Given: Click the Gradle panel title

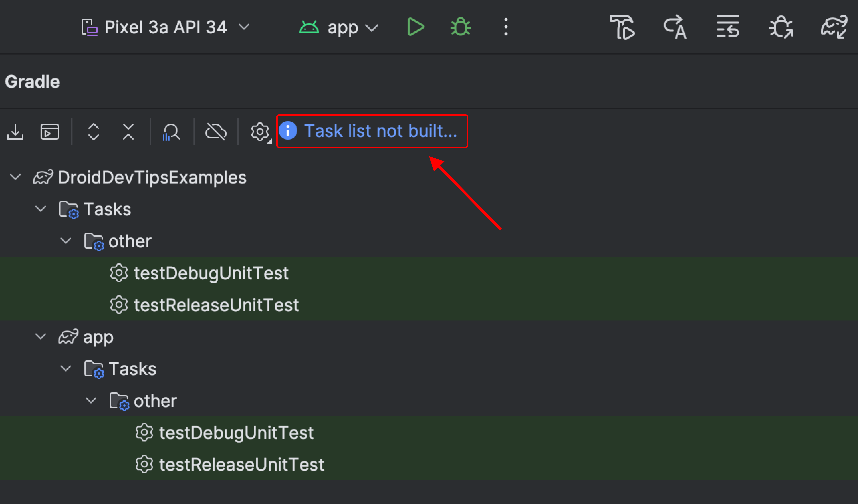Looking at the screenshot, I should pos(32,82).
